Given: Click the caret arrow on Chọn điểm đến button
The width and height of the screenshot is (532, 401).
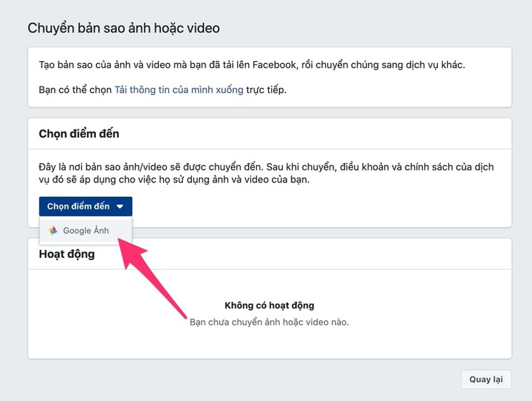Looking at the screenshot, I should pyautogui.click(x=120, y=207).
